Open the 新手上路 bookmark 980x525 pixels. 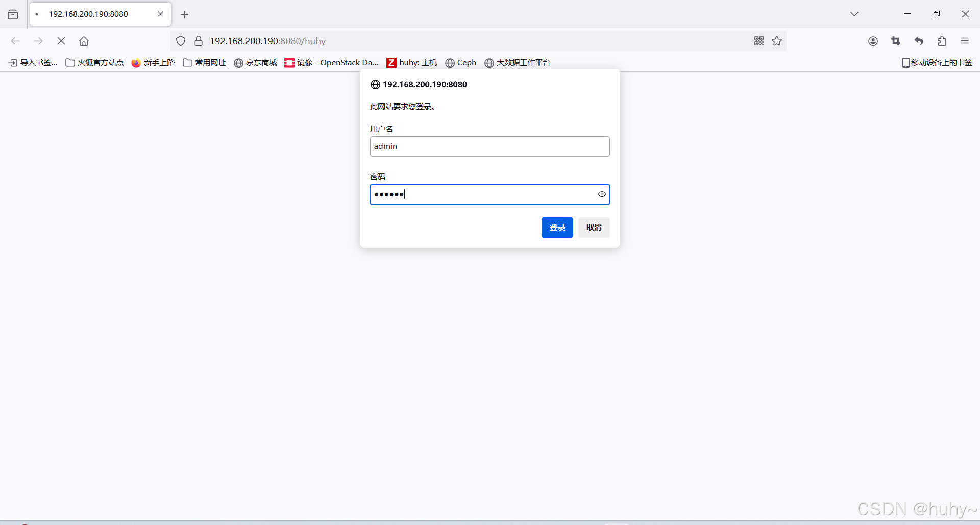(153, 63)
